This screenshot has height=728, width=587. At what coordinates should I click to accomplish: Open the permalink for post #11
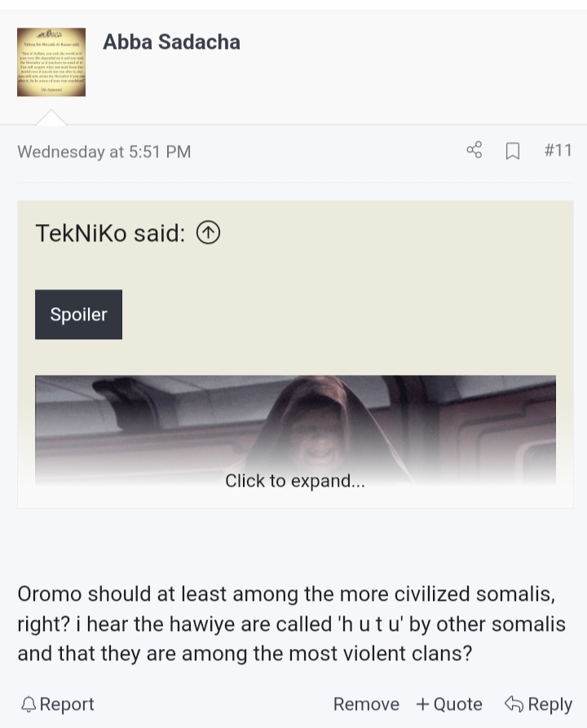tap(558, 151)
